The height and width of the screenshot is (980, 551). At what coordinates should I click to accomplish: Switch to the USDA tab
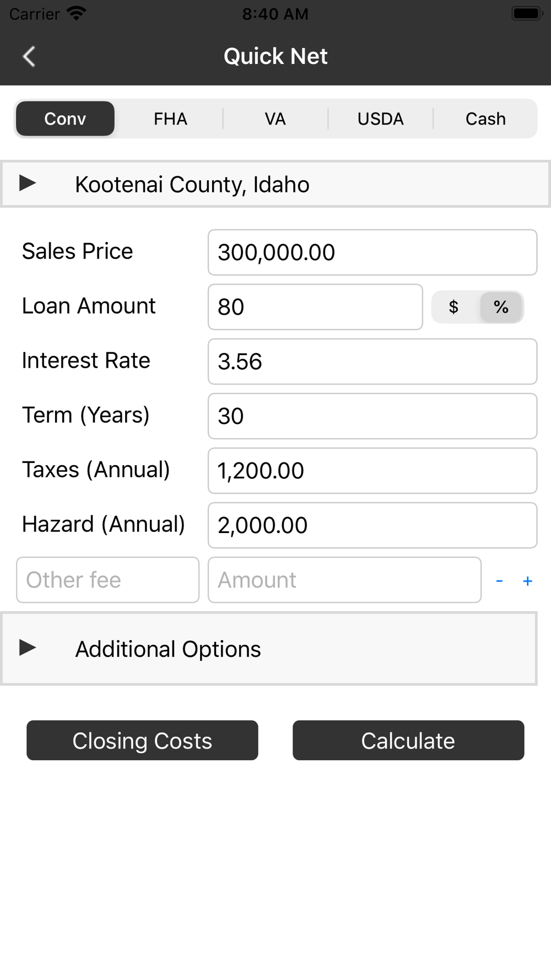(380, 119)
